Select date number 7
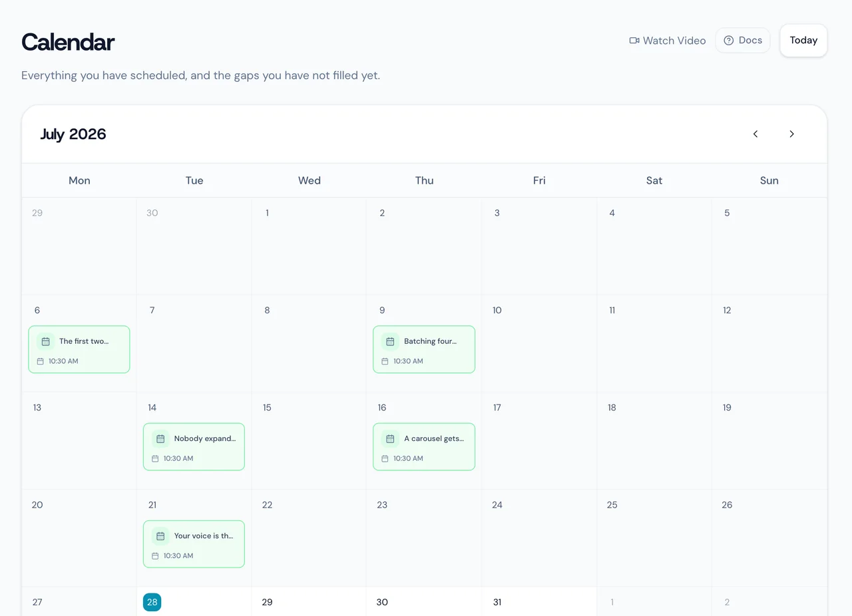 tap(152, 310)
